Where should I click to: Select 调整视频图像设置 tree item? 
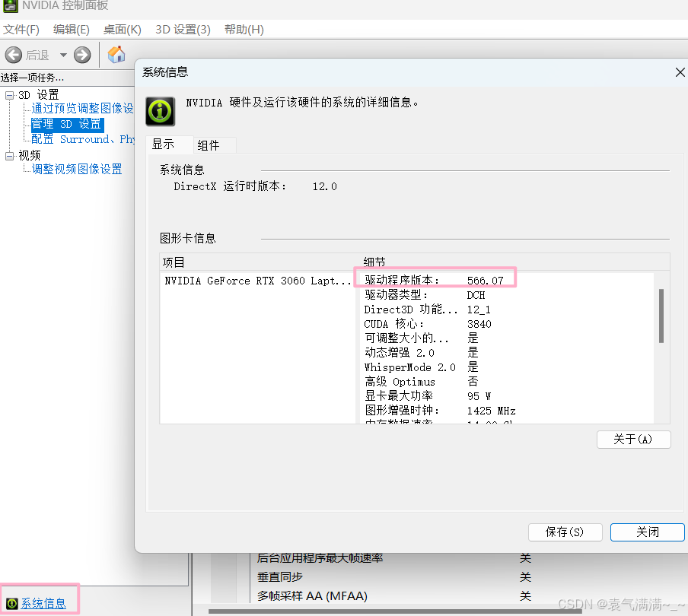[x=77, y=170]
